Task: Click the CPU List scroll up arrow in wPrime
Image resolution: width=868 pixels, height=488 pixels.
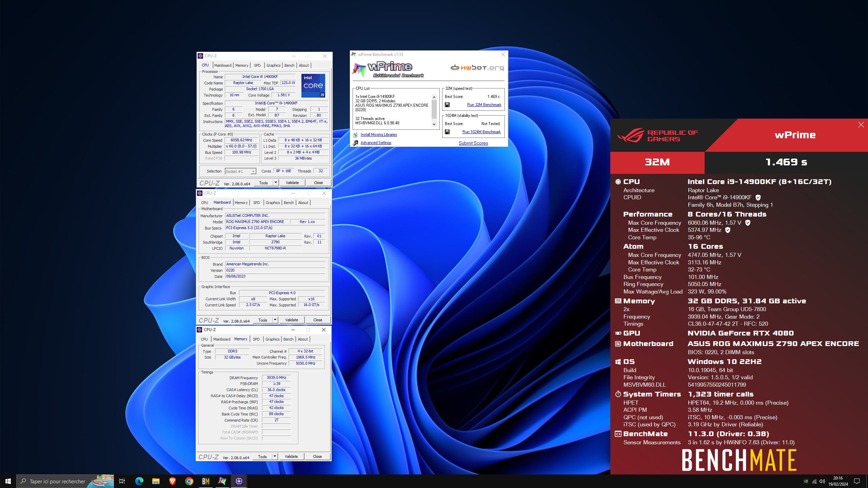Action: point(434,97)
